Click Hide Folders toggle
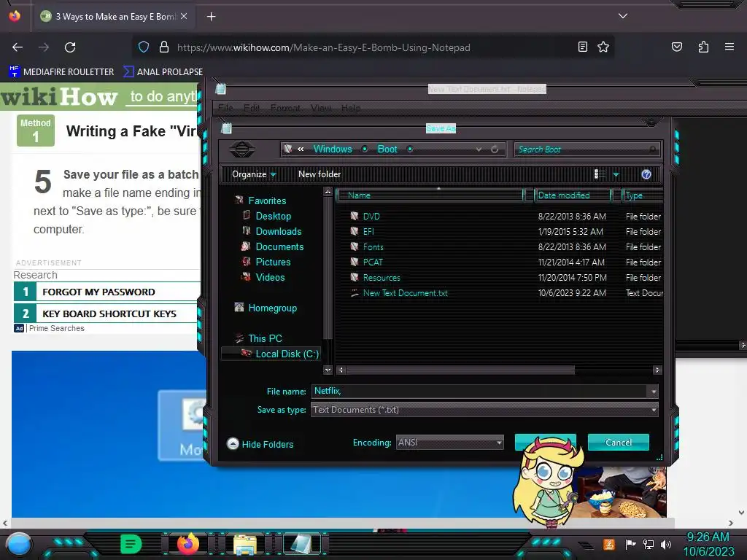The image size is (747, 560). pos(260,444)
